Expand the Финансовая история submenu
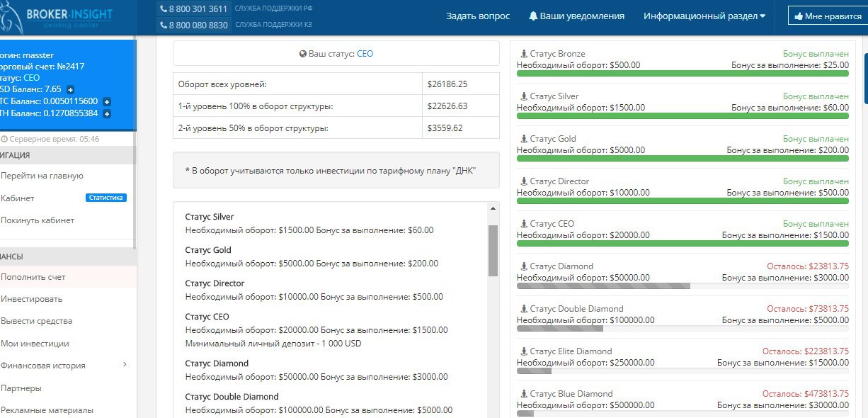This screenshot has width=868, height=418. (125, 365)
